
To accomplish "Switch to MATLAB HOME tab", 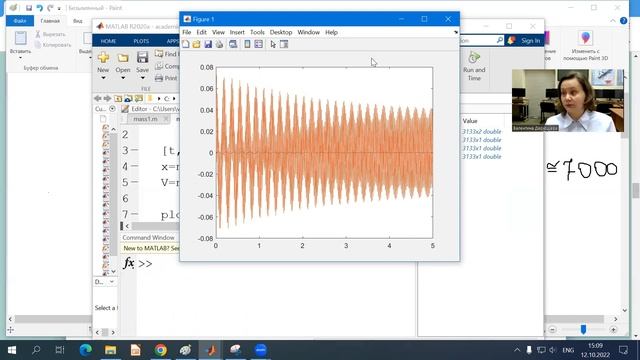I will (108, 41).
